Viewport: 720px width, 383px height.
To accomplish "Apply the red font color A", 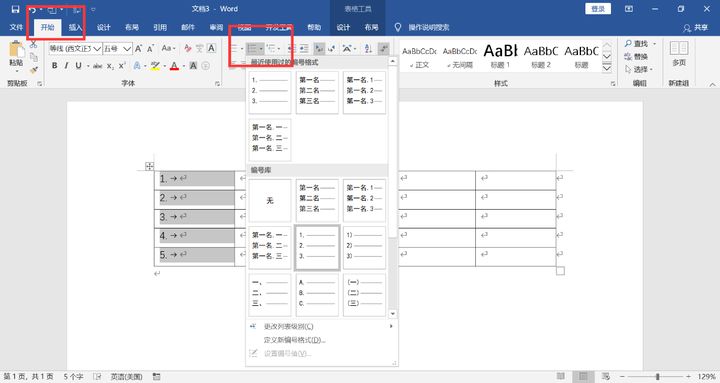I will [x=174, y=66].
